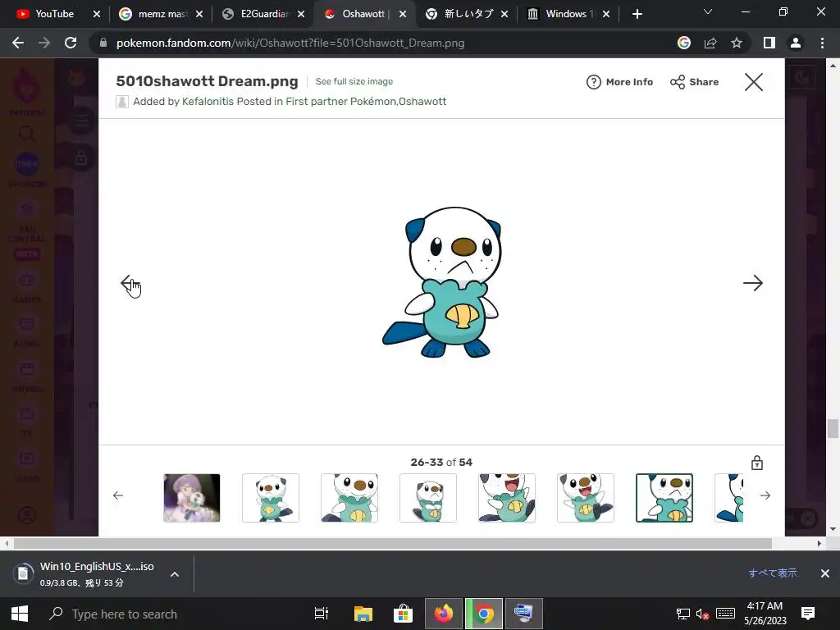The height and width of the screenshot is (630, 840).
Task: Click the address bar URL
Action: coord(290,43)
